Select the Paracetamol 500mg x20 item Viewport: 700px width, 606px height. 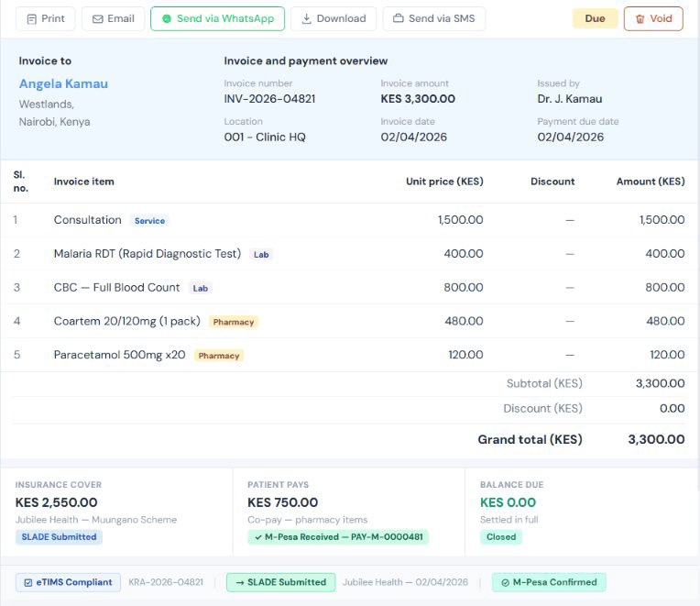tap(120, 355)
